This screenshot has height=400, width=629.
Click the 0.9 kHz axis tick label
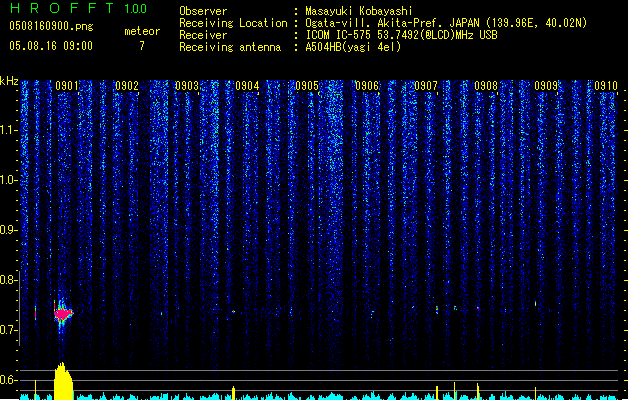coord(8,230)
